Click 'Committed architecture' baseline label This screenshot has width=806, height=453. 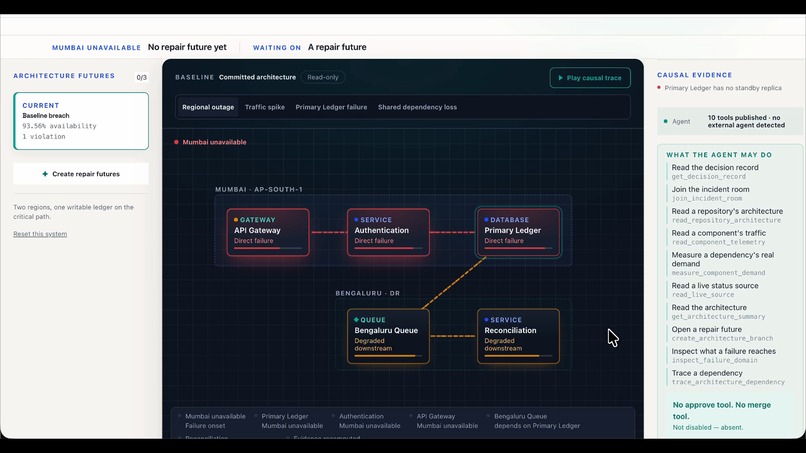pyautogui.click(x=257, y=77)
